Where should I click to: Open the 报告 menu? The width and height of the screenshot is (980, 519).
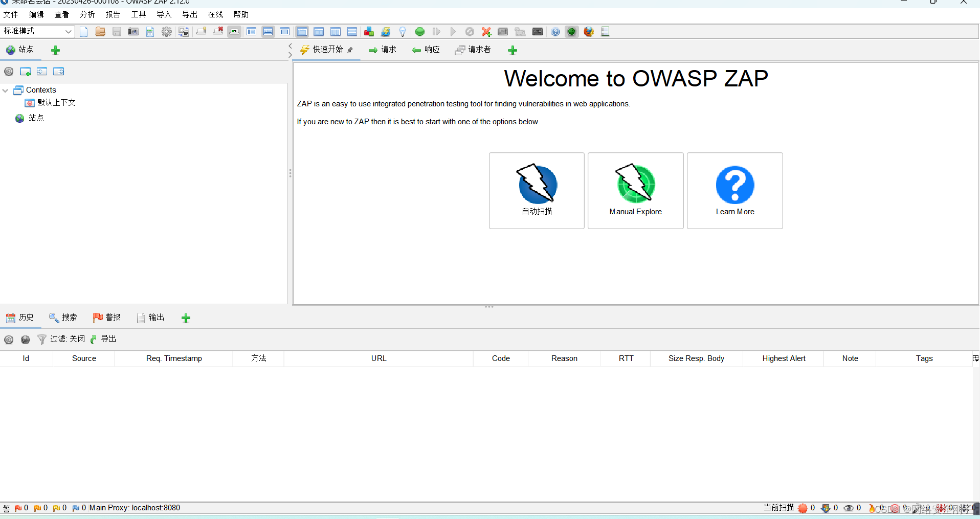113,14
